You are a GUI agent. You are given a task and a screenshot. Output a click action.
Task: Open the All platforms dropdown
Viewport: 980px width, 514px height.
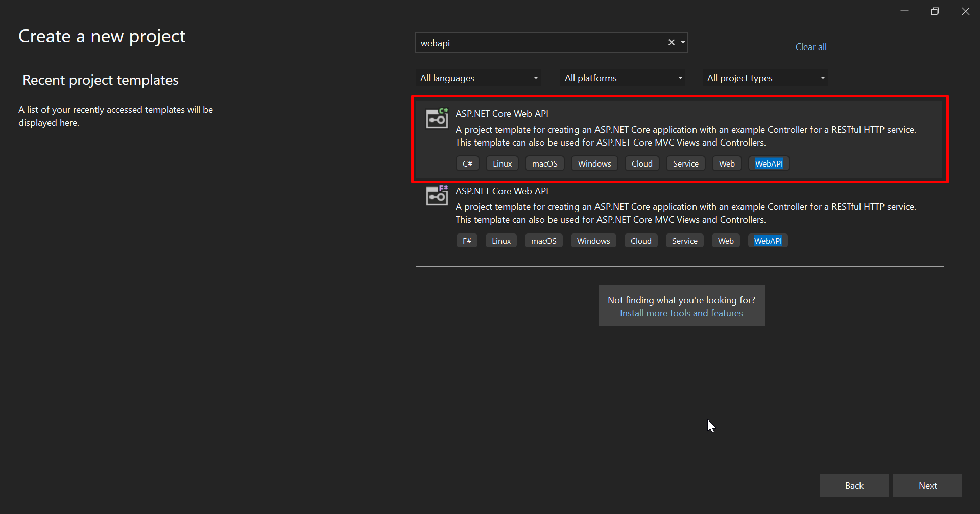pos(622,78)
